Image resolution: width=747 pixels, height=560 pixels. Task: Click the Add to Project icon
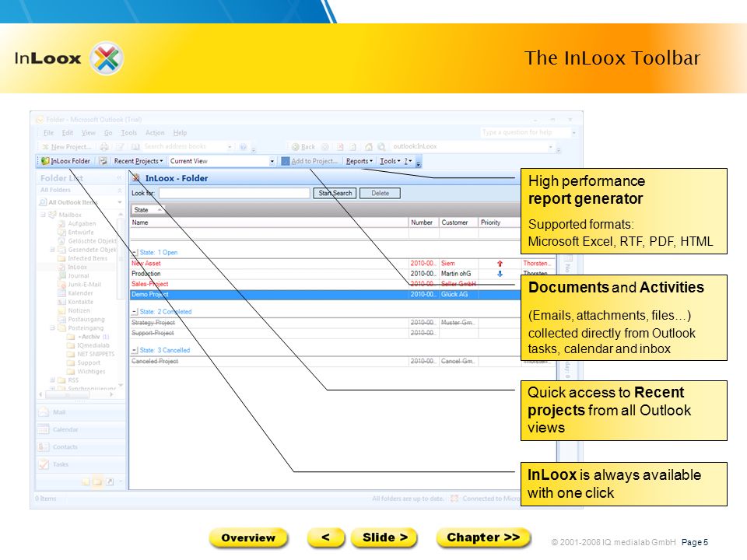tap(286, 161)
